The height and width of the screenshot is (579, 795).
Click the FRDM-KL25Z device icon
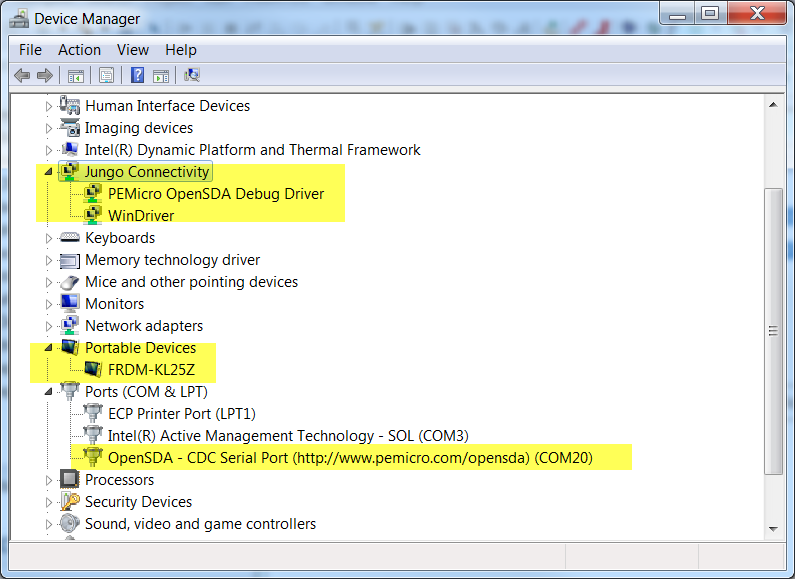pyautogui.click(x=92, y=369)
